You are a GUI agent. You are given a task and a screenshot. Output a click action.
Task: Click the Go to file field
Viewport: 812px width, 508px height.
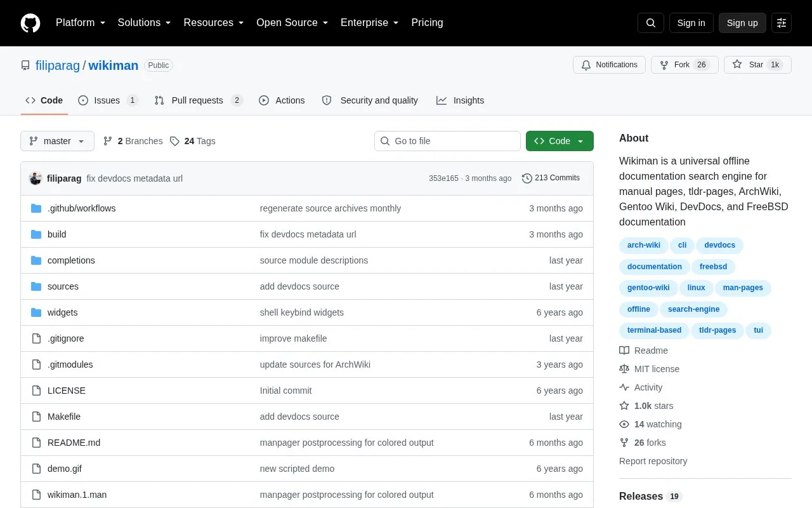[x=447, y=141]
